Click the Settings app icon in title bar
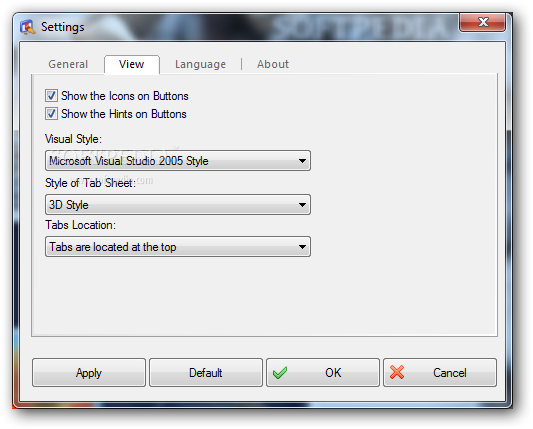Image resolution: width=533 pixels, height=429 pixels. click(27, 27)
